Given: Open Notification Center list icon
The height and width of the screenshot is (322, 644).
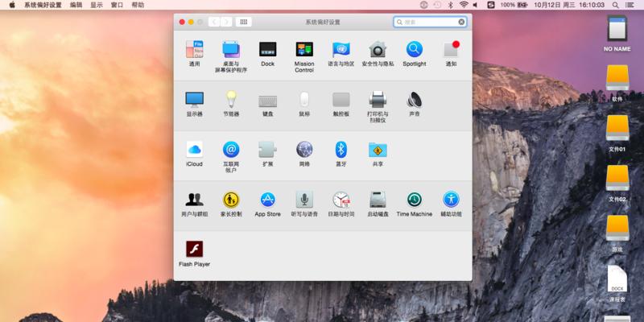Looking at the screenshot, I should tap(629, 5).
